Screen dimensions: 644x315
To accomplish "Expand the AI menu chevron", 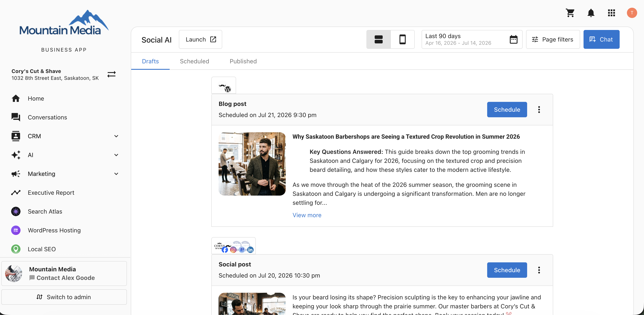I will [116, 155].
